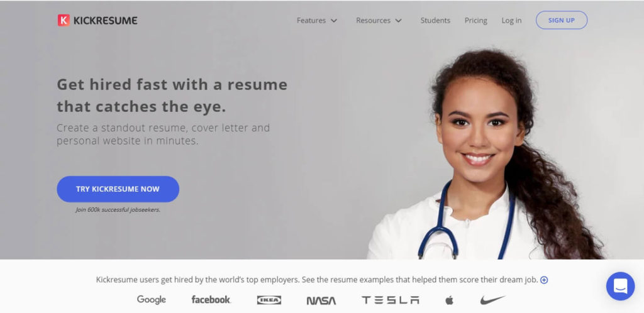Viewport: 644px width, 313px height.
Task: Click the IKEA employer logo
Action: pos(269,300)
